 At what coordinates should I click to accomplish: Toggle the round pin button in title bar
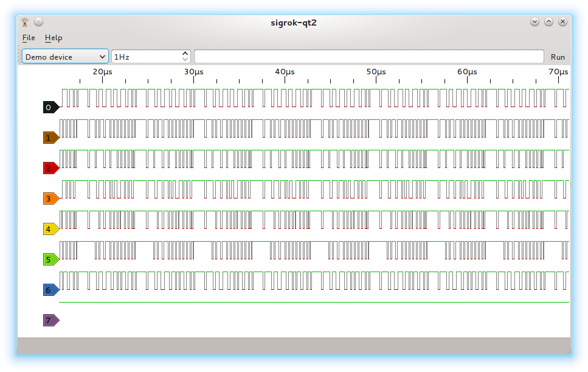pyautogui.click(x=38, y=22)
